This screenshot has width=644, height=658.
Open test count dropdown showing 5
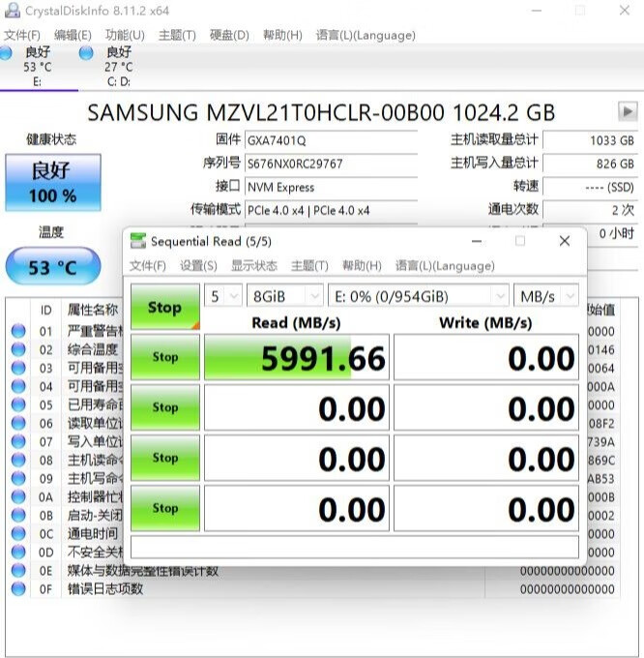click(223, 296)
